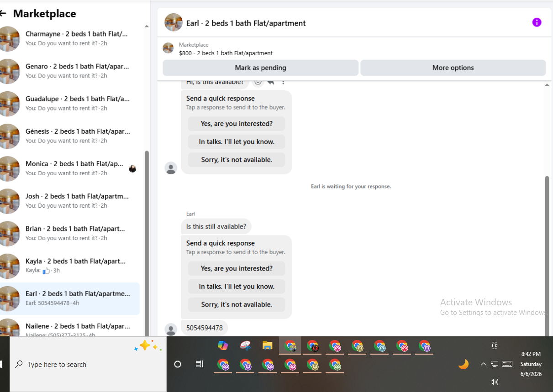553x392 pixels.
Task: Click the night moon tray icon
Action: 463,364
